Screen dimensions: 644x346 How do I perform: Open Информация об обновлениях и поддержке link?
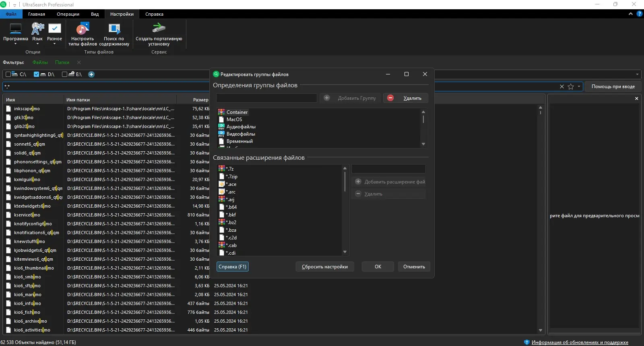(x=580, y=342)
